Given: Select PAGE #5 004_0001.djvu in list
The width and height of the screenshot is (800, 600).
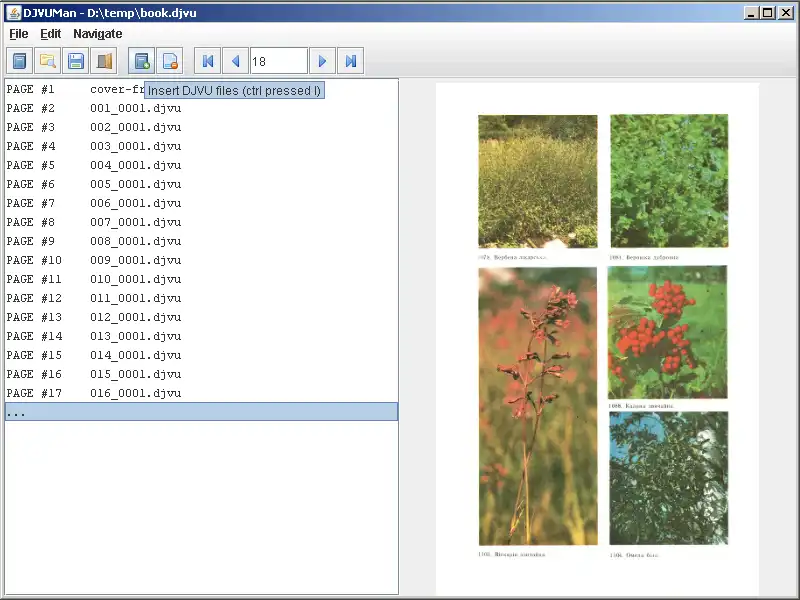Looking at the screenshot, I should (x=94, y=165).
